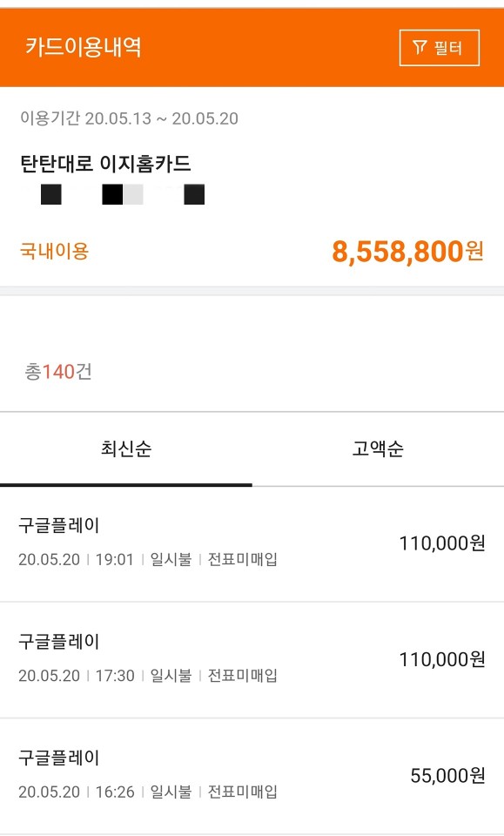
Task: Tap the 110,000원 amount at 19:01
Action: (x=442, y=543)
